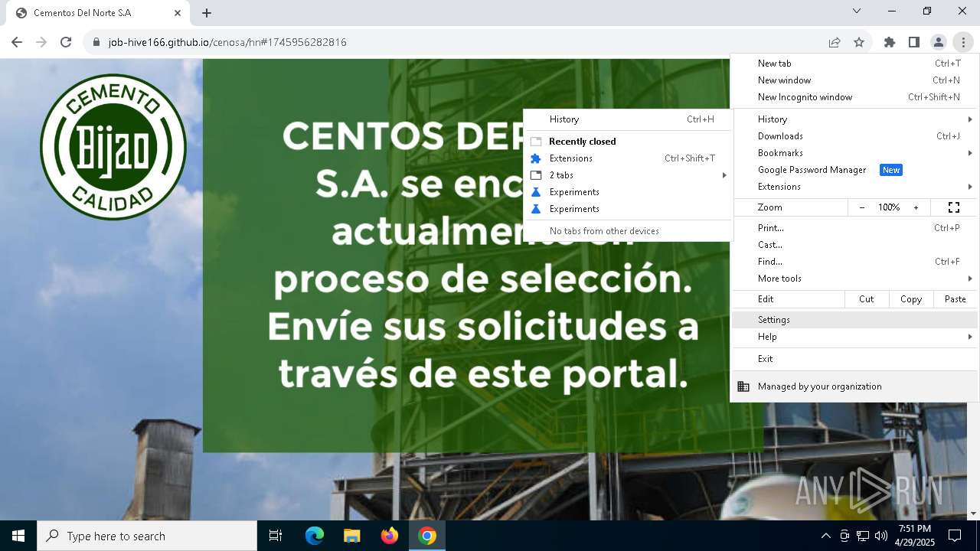Open Downloads from the menu

point(854,136)
